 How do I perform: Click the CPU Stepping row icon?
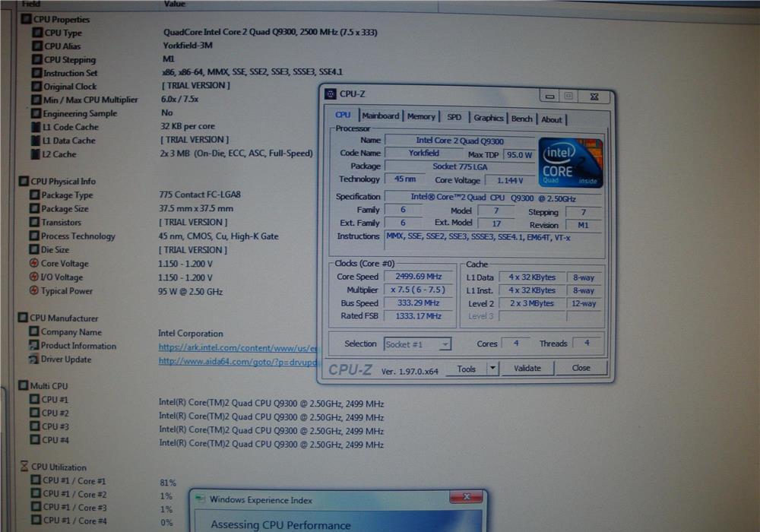36,59
